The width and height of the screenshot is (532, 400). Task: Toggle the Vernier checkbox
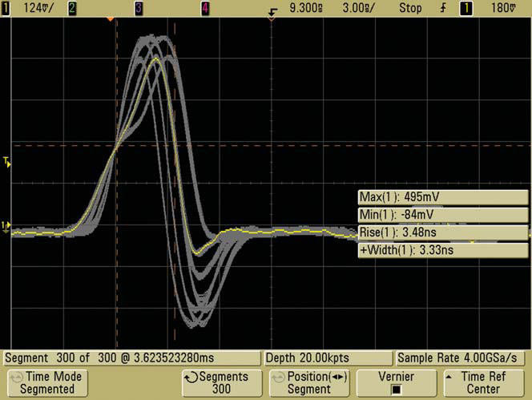396,390
